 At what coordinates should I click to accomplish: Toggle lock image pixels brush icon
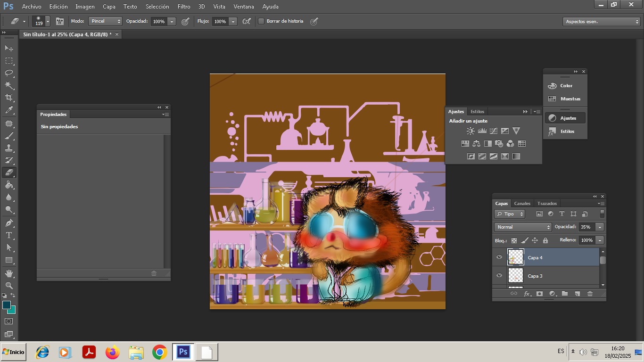tap(525, 240)
